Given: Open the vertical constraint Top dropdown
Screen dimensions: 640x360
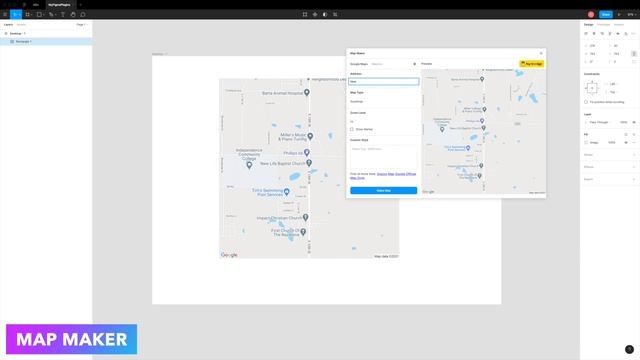Looking at the screenshot, I should tap(613, 92).
